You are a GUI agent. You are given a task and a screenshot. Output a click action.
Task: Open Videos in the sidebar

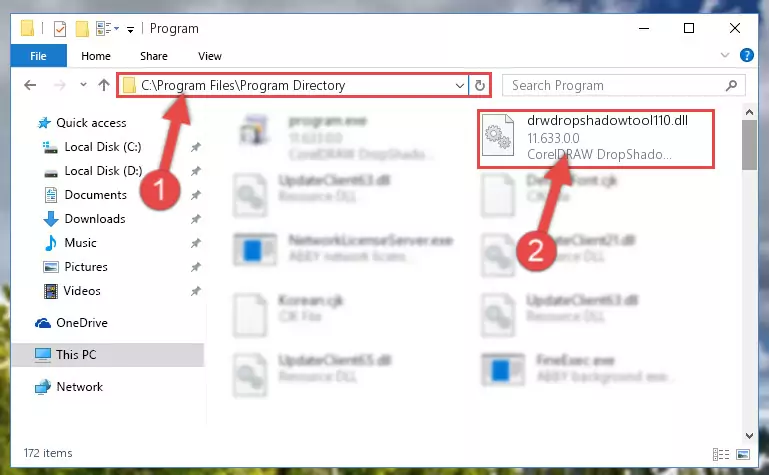point(72,291)
